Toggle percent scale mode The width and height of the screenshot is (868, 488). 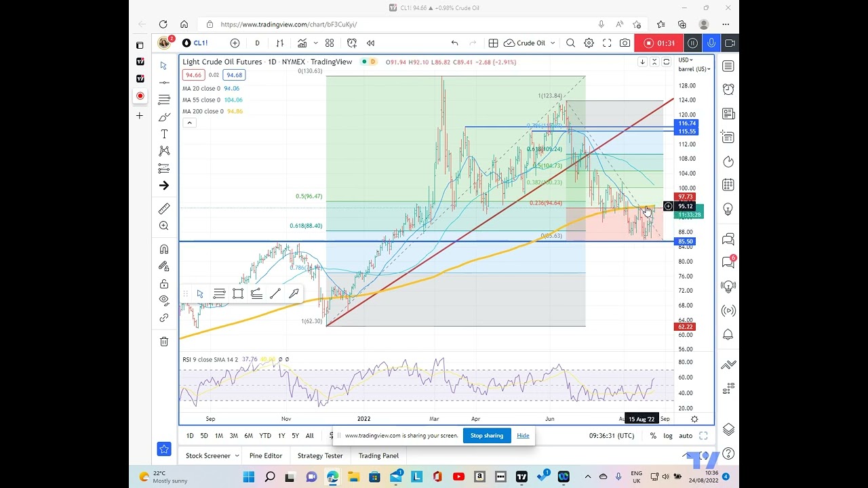653,436
